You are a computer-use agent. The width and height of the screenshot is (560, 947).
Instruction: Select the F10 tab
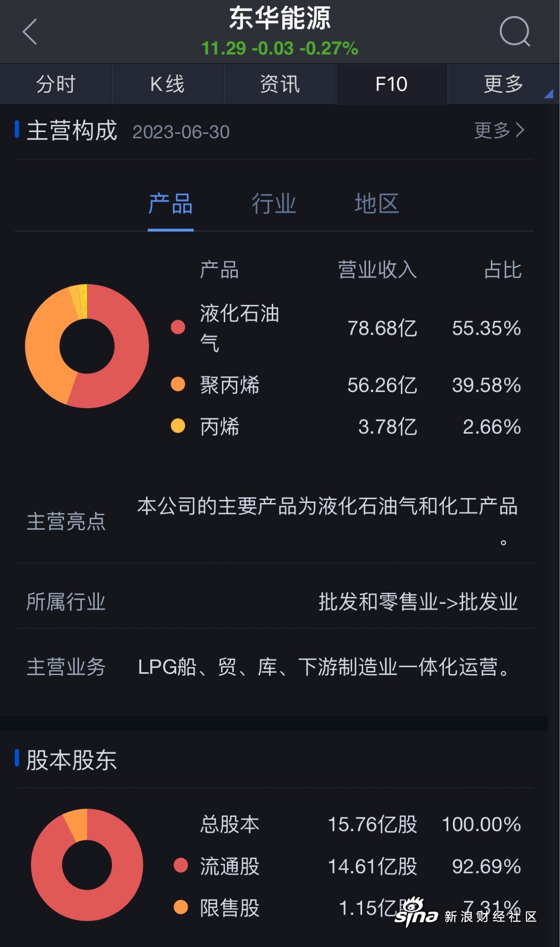coord(391,84)
